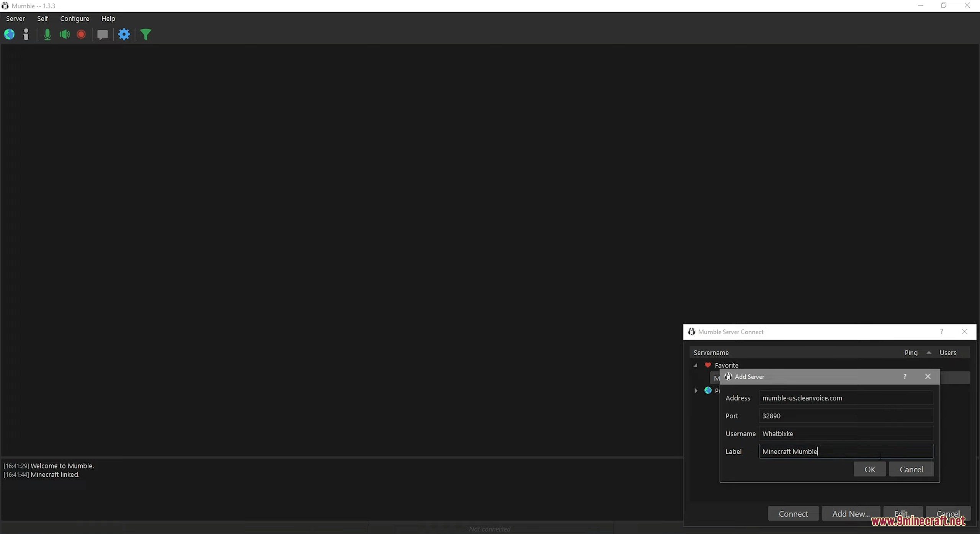This screenshot has height=534, width=980.
Task: Click the Address field in Add Server
Action: click(x=846, y=398)
